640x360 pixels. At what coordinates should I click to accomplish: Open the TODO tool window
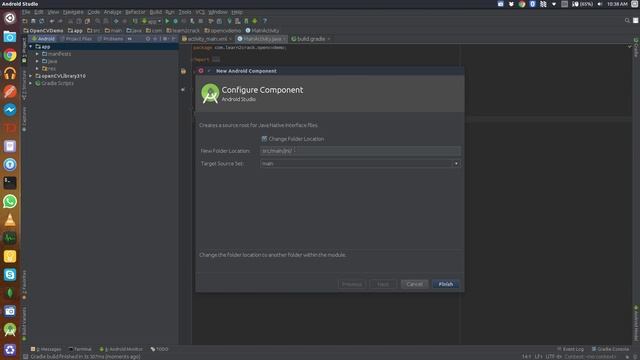click(159, 349)
